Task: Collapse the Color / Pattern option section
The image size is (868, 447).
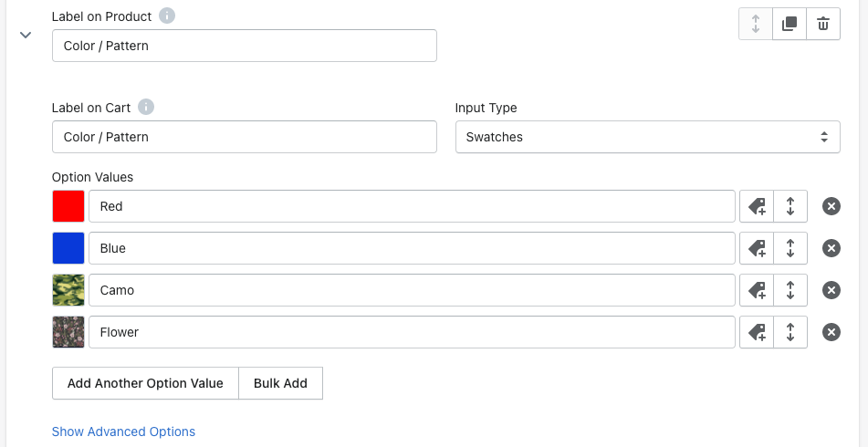Action: coord(26,35)
